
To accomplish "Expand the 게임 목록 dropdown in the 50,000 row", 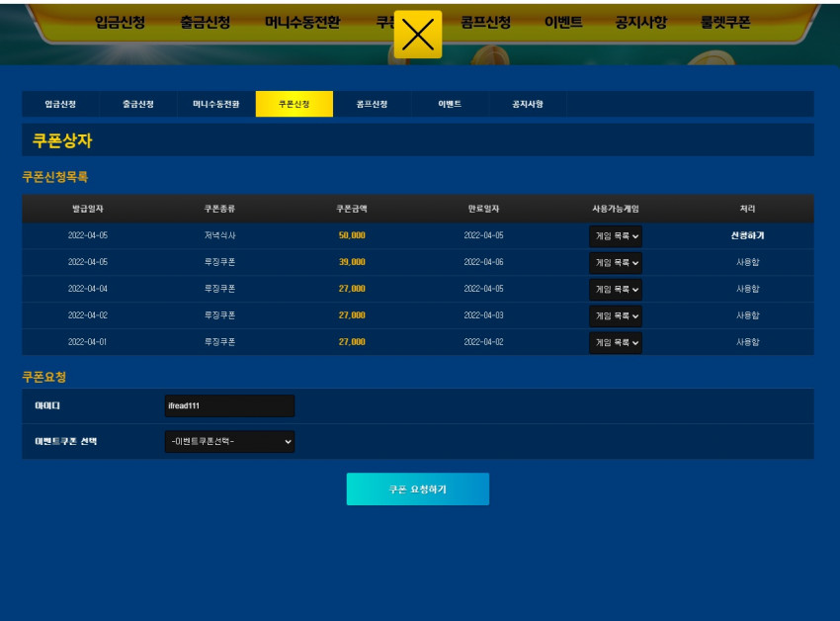I will click(616, 236).
